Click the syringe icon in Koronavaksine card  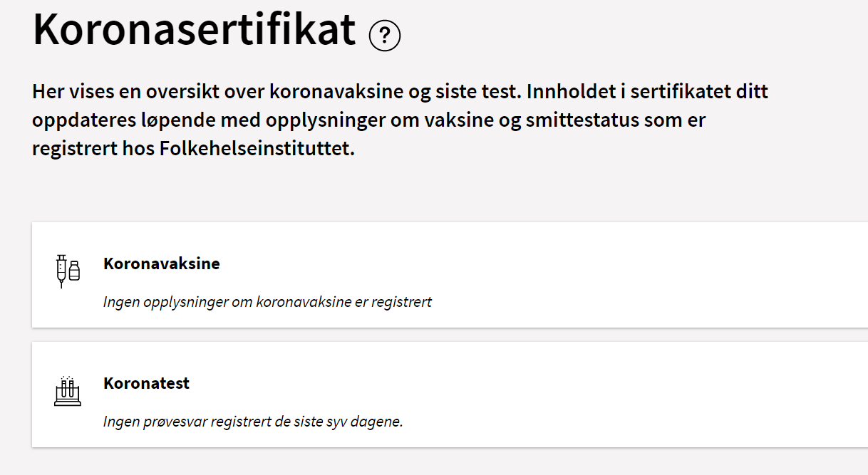61,271
